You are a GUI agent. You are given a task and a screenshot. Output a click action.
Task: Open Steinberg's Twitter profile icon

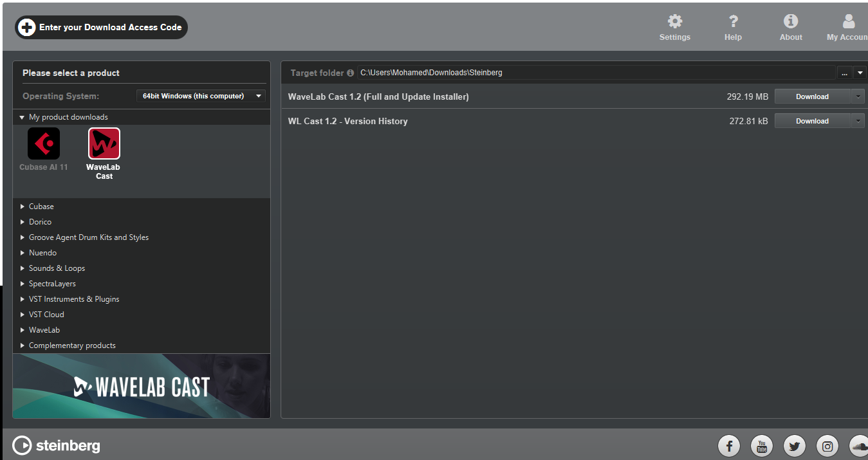point(795,445)
